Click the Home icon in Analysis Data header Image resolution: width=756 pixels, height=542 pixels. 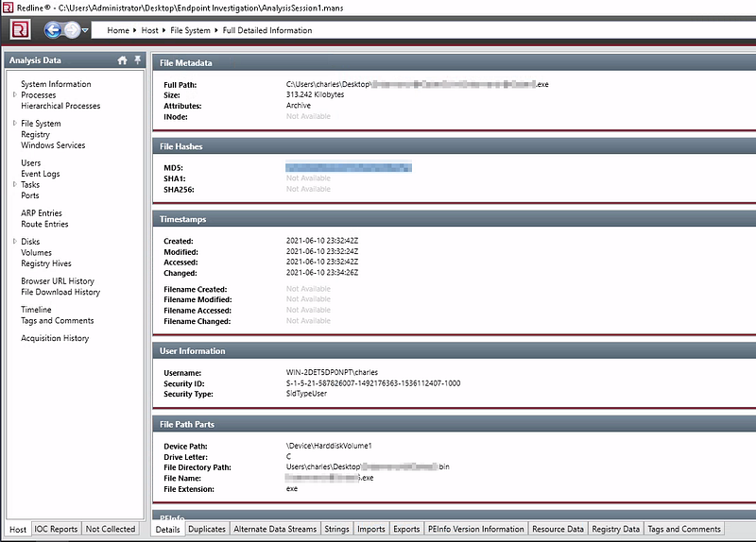tap(123, 60)
